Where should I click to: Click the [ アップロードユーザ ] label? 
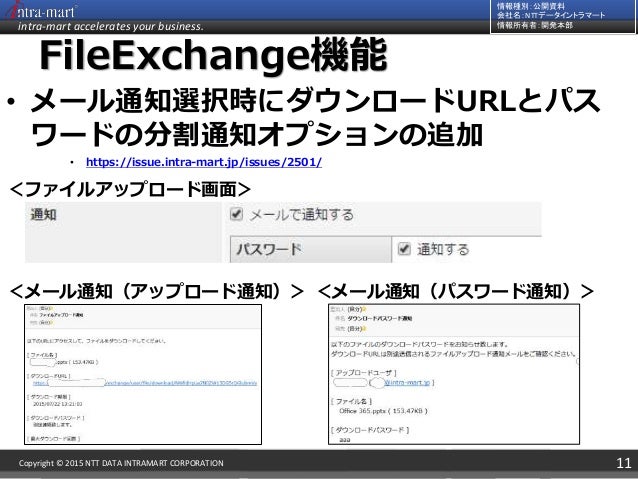click(364, 373)
